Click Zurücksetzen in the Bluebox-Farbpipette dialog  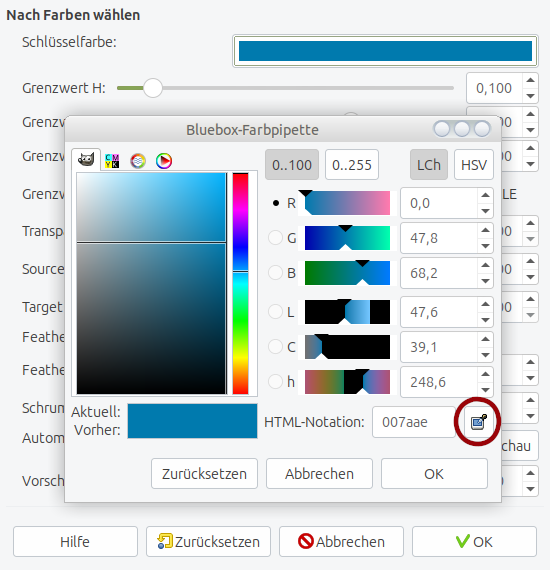tap(204, 473)
